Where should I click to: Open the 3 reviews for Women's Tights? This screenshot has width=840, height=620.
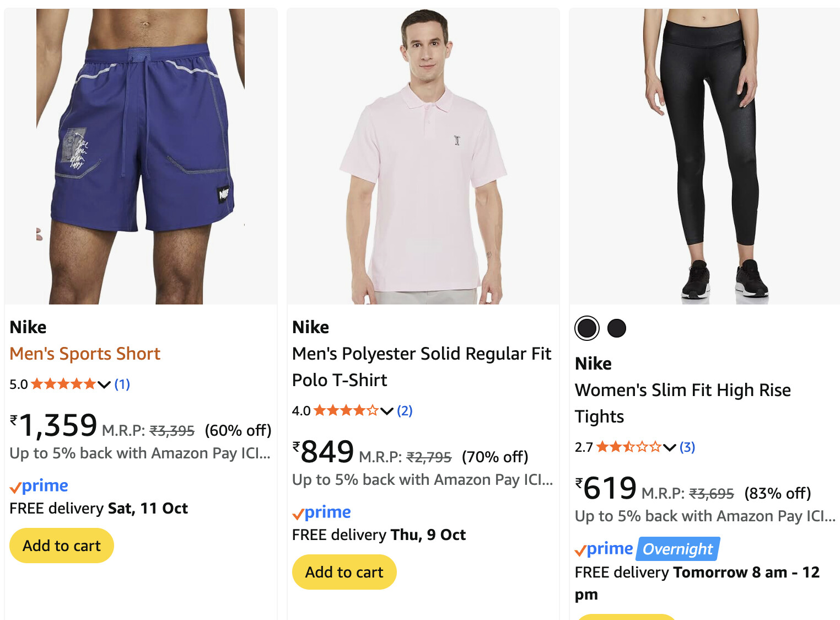pyautogui.click(x=687, y=447)
